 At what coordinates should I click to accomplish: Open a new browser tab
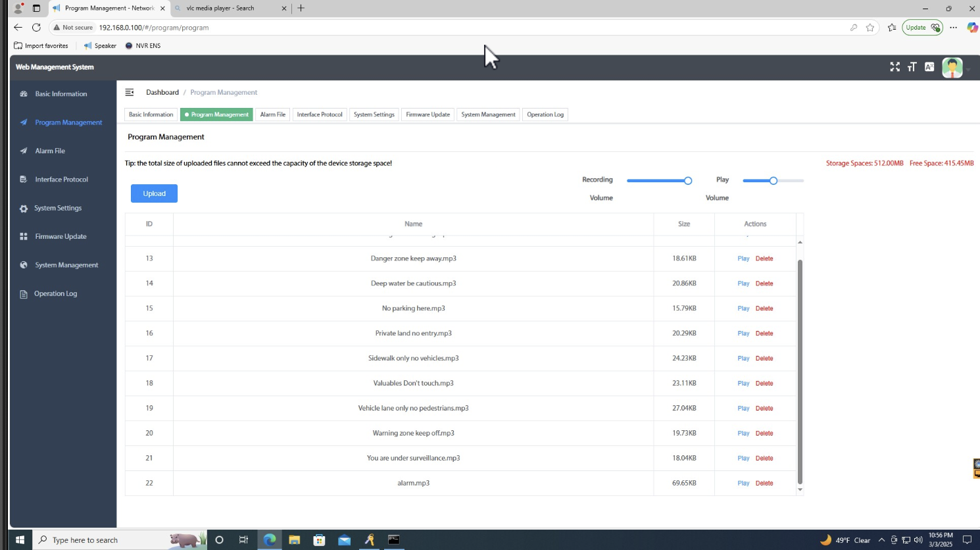point(301,8)
